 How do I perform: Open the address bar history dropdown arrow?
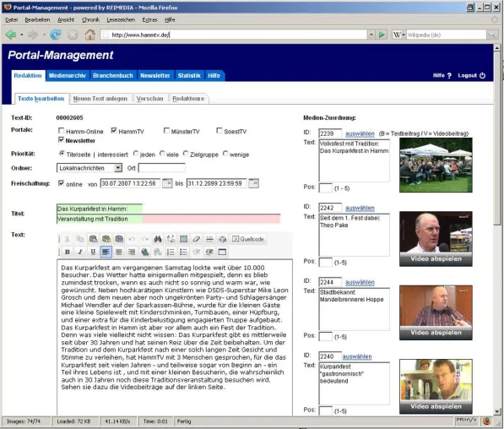point(371,35)
